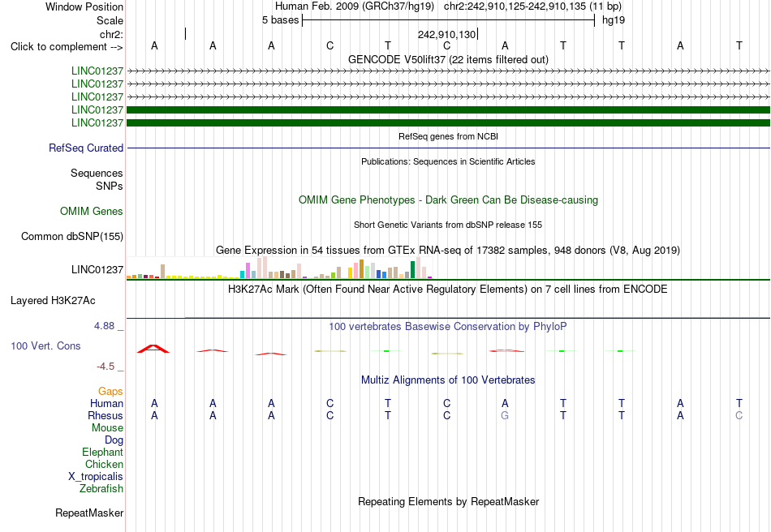Click the mismatched G base in the Rhesus row
The width and height of the screenshot is (771, 532).
(x=505, y=415)
